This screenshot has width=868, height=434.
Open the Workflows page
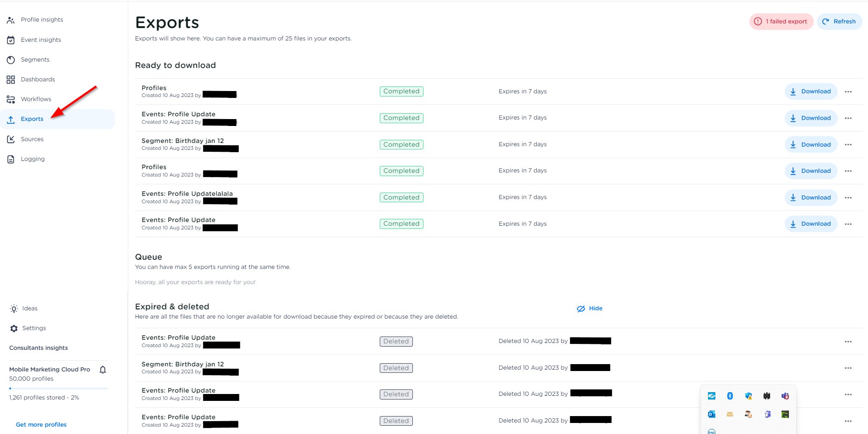[x=35, y=99]
